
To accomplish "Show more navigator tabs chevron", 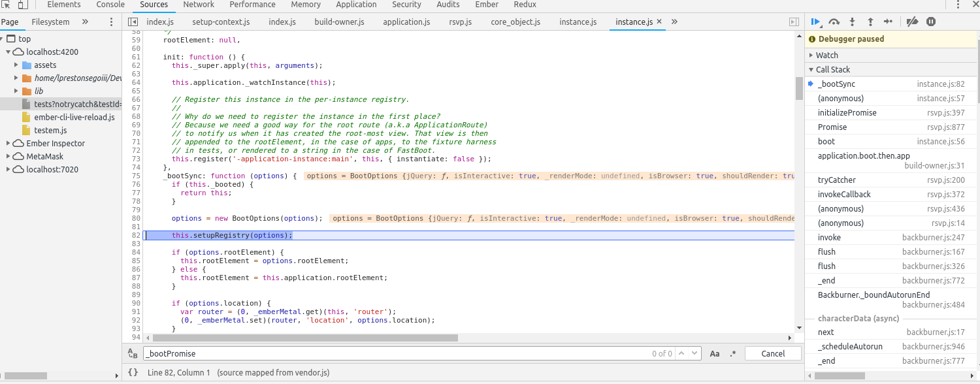I will coord(85,22).
